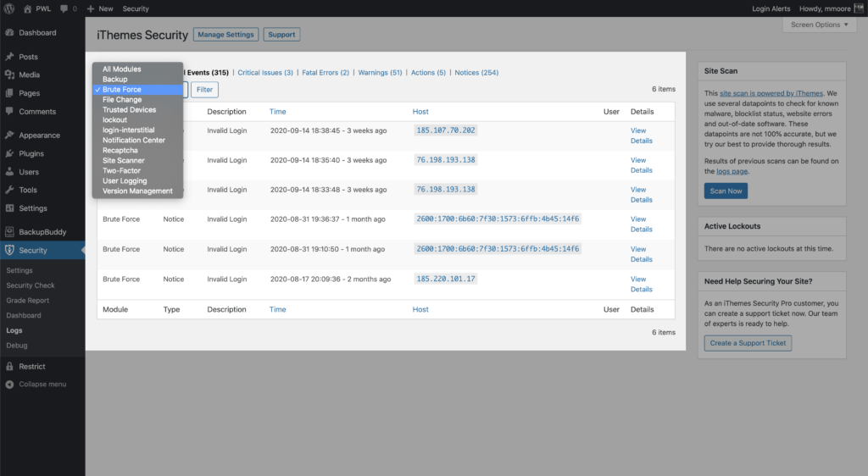Viewport: 868px width, 476px height.
Task: Open Grade Report in the sidebar submenu
Action: pos(28,300)
